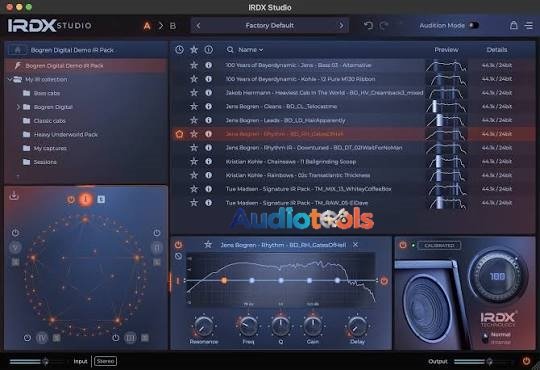This screenshot has width=540, height=370.
Task: Redo the last change
Action: [384, 25]
